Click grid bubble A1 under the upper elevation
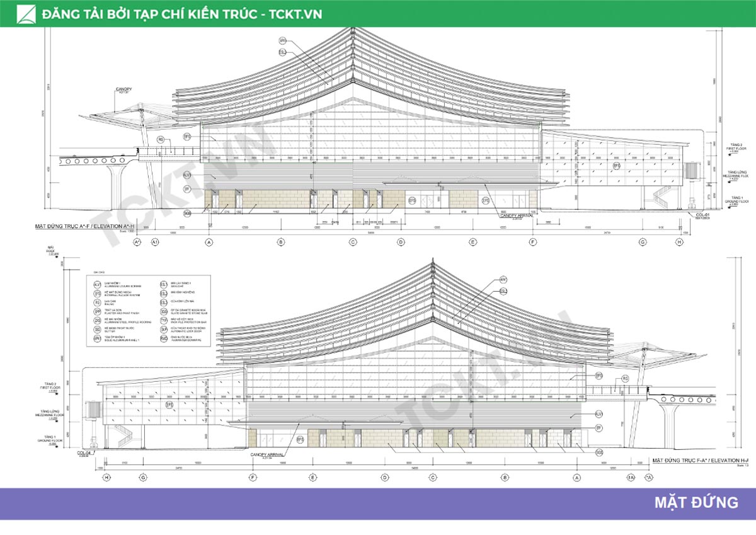756x535 pixels. pos(156,242)
